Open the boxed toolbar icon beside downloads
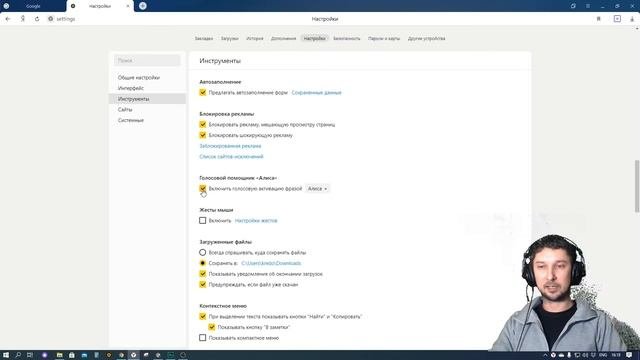Screen dimensions: 640x360 (617, 19)
